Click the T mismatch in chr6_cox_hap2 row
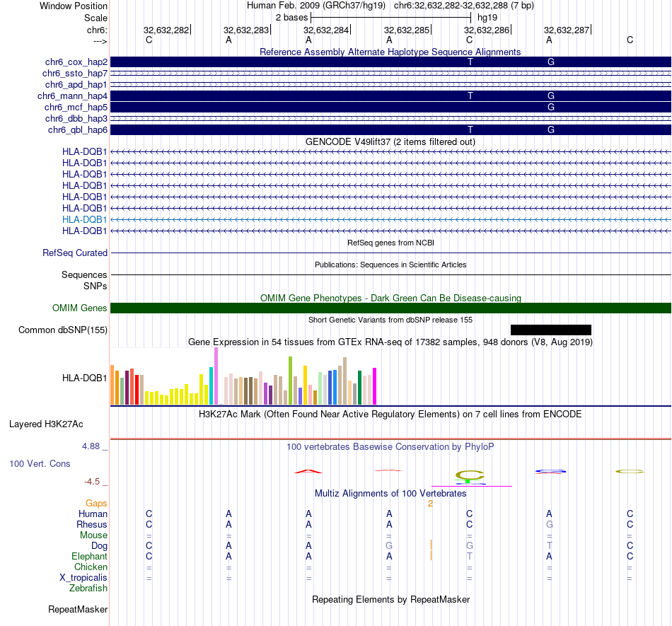 coord(470,62)
